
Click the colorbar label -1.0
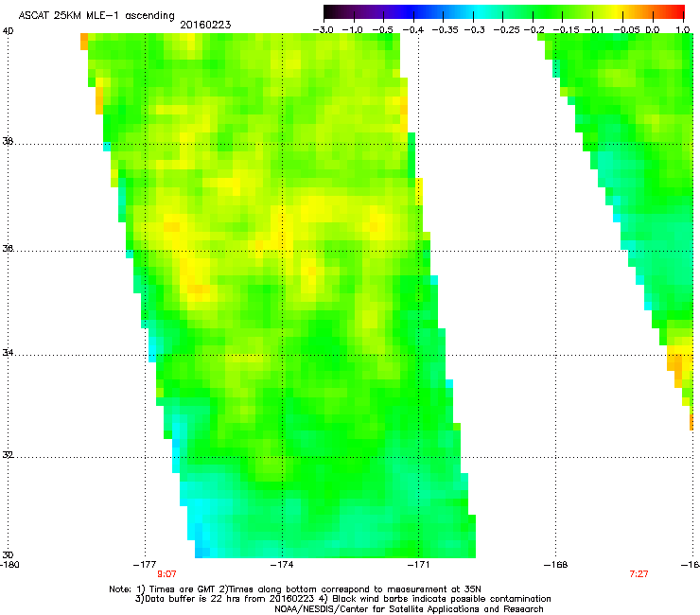(x=353, y=30)
